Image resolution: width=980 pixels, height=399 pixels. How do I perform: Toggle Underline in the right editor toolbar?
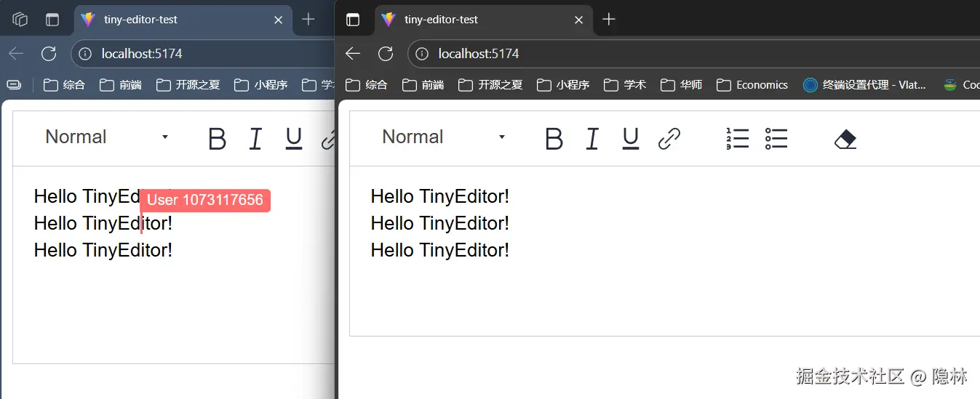pyautogui.click(x=631, y=138)
